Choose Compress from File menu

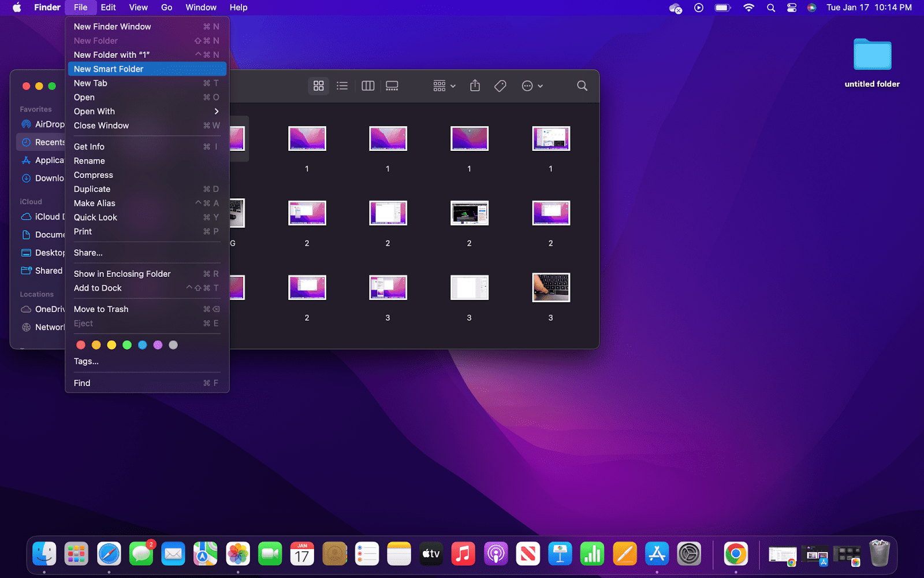coord(147,175)
